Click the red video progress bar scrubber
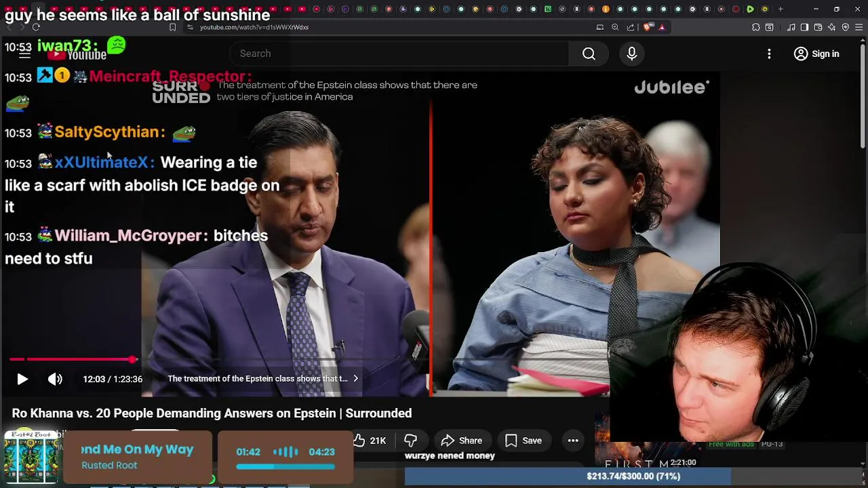The image size is (868, 488). point(134,359)
